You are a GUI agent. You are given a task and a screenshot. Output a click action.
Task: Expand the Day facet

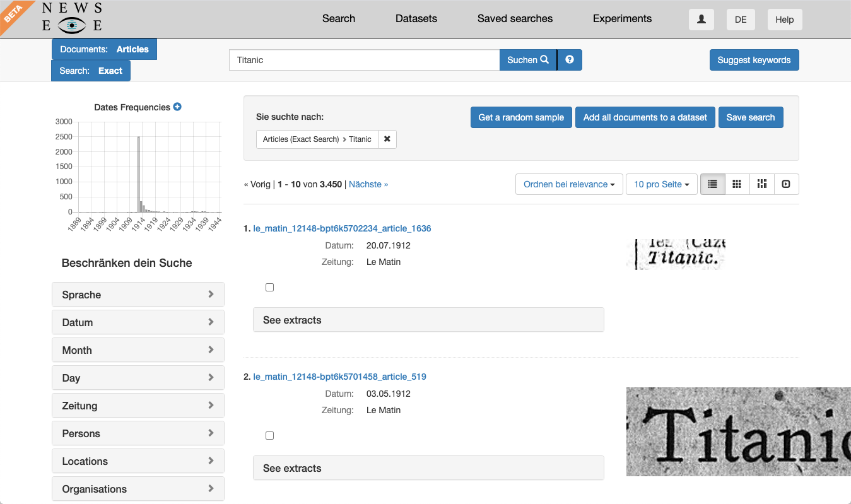pos(138,378)
